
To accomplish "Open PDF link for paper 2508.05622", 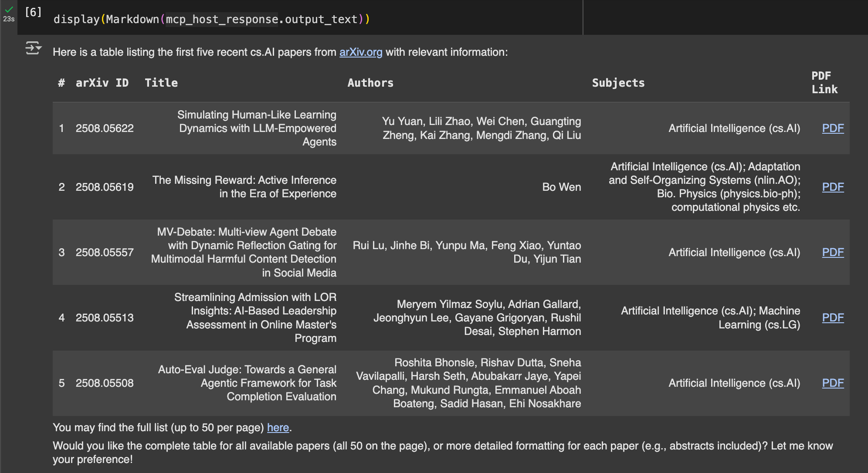I will tap(833, 128).
